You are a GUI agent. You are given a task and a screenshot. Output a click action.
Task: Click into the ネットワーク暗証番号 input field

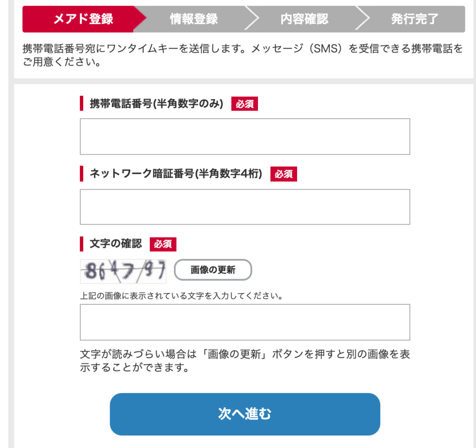tap(245, 207)
